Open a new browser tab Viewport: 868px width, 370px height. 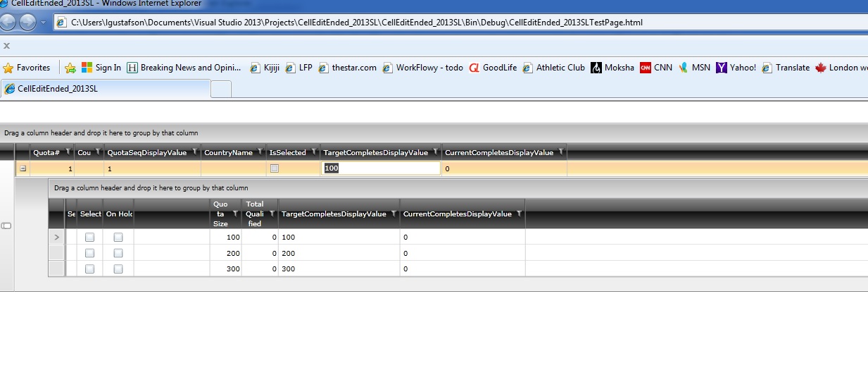[x=221, y=90]
